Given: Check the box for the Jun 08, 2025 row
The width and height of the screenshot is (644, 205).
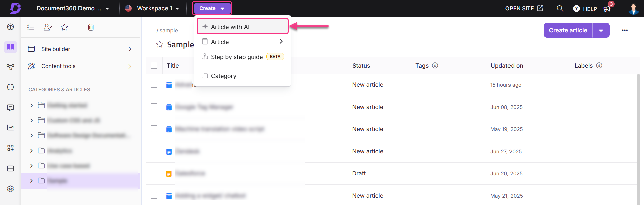Looking at the screenshot, I should (154, 107).
